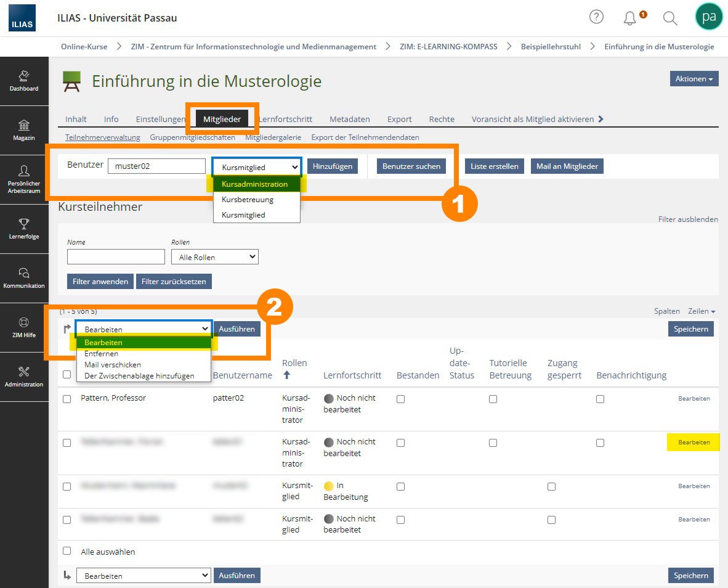Toggle Bestanden for 'In Bearbeitung' member
The width and height of the screenshot is (728, 588).
pos(401,486)
